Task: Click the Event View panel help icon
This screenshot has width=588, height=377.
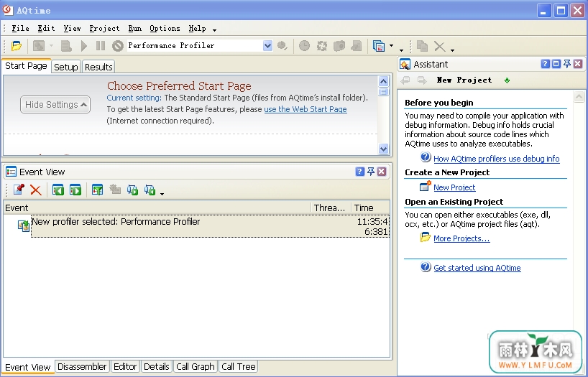Action: [x=359, y=172]
